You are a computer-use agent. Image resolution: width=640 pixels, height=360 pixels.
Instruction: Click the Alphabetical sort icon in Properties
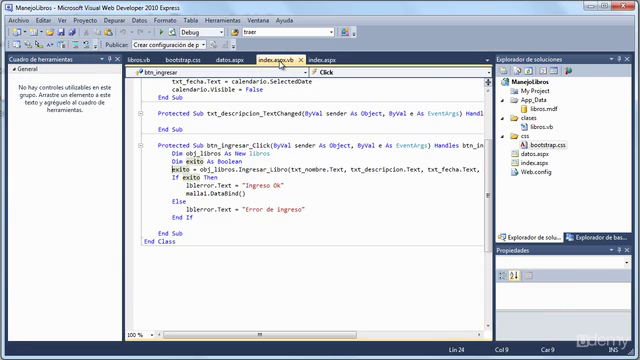(x=514, y=276)
